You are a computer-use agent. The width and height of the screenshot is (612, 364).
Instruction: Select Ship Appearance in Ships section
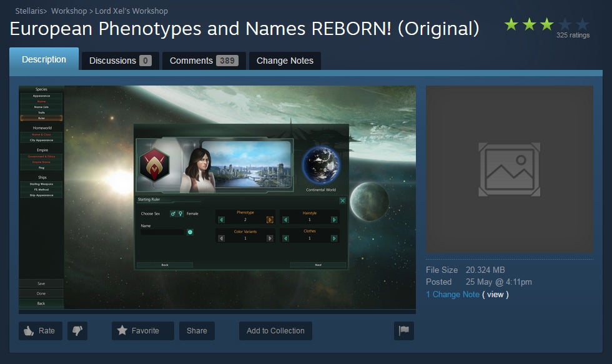click(41, 195)
